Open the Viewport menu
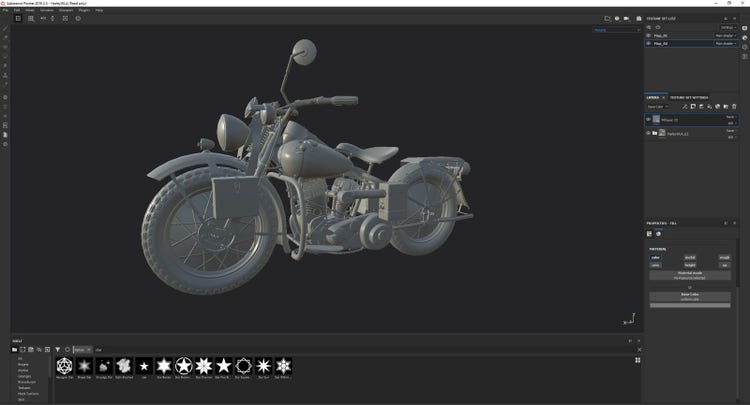Viewport: 750px width, 405px height. click(66, 10)
